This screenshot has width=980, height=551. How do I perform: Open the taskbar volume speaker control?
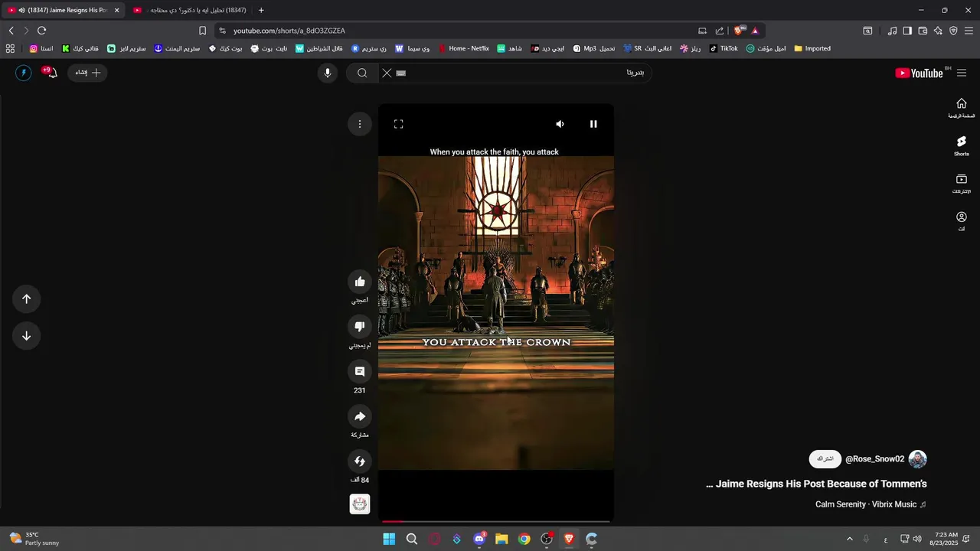[917, 539]
